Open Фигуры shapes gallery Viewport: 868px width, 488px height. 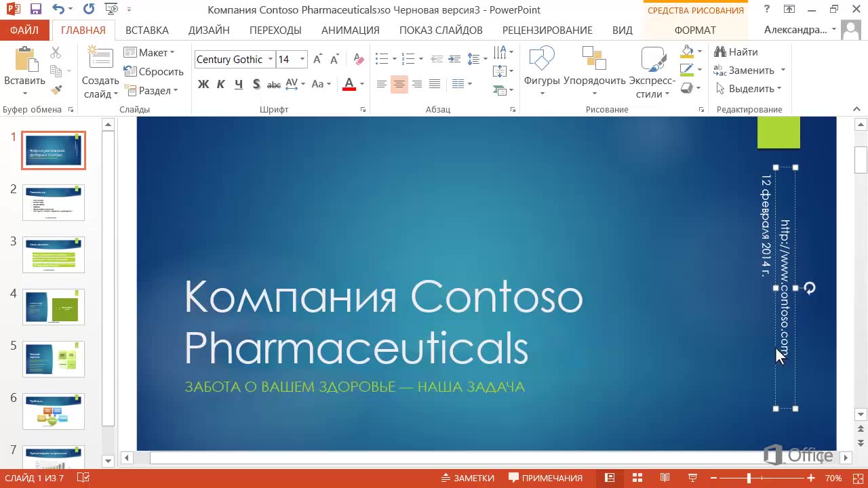[x=542, y=72]
